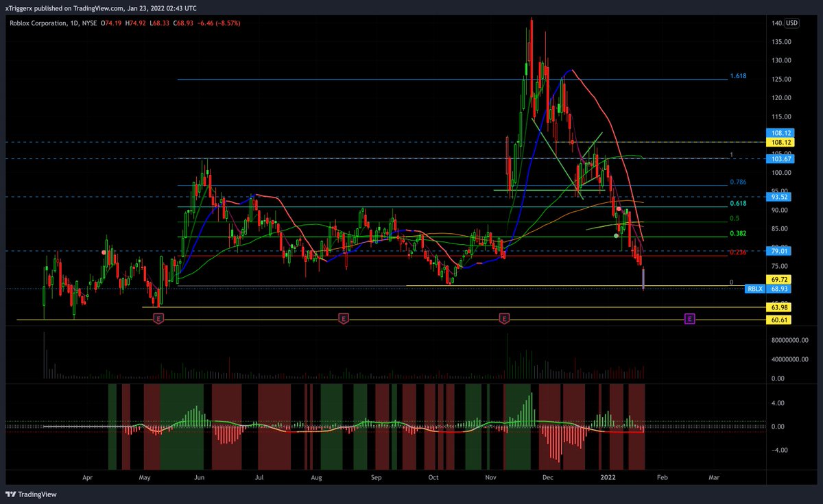Click the yellow 60.61 support level tag

[x=778, y=319]
